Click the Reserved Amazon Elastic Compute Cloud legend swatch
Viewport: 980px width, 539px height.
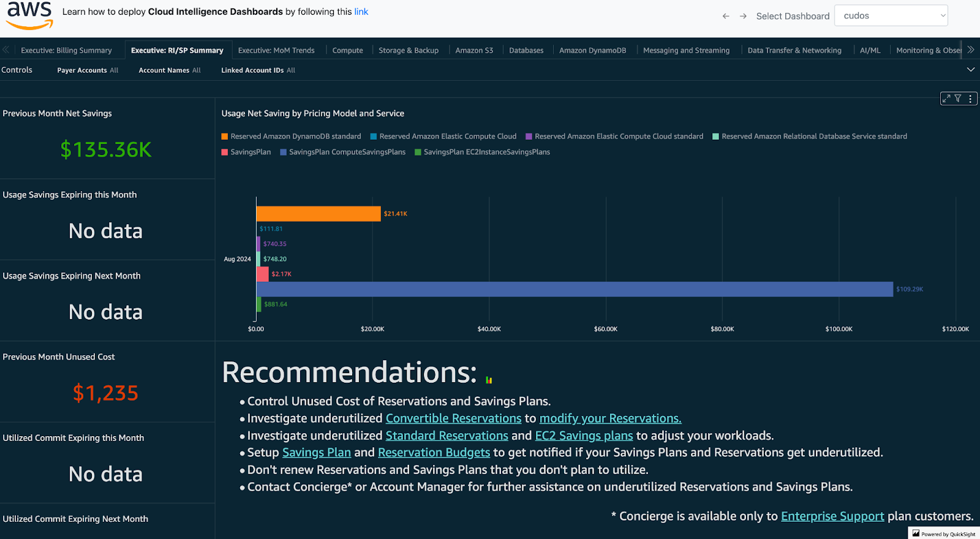[373, 137]
